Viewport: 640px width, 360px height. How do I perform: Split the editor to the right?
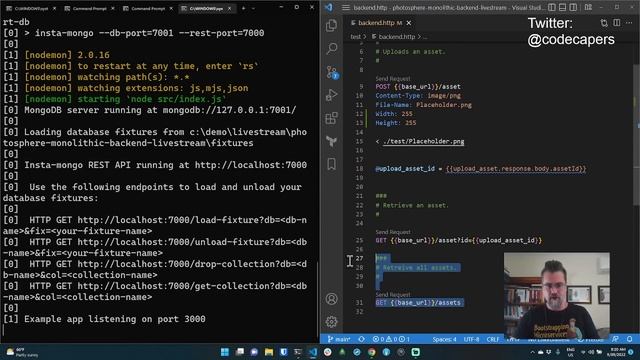617,23
